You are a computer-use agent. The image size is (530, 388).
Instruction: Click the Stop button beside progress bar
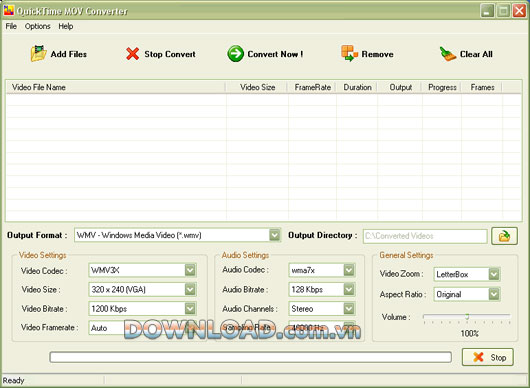pos(488,357)
